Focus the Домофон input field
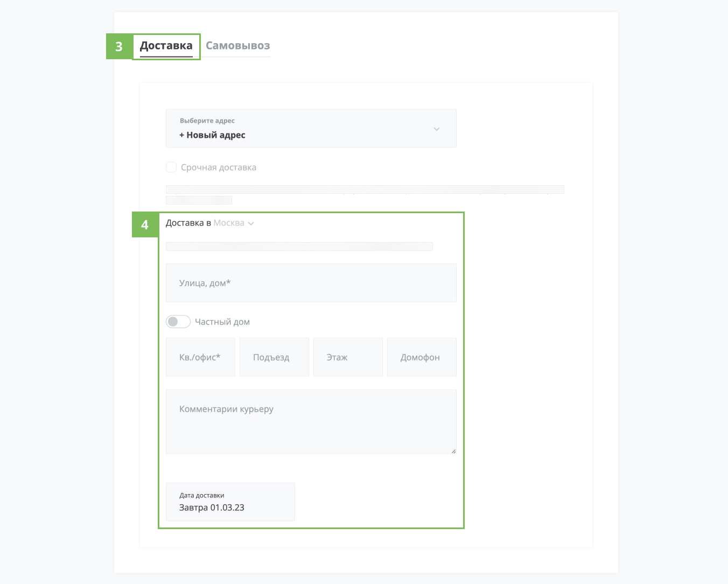 pos(422,357)
